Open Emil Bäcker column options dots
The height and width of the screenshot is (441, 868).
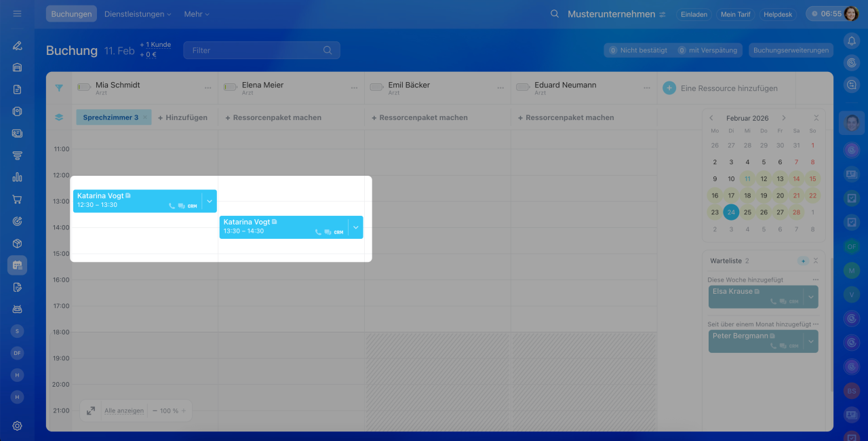tap(500, 88)
